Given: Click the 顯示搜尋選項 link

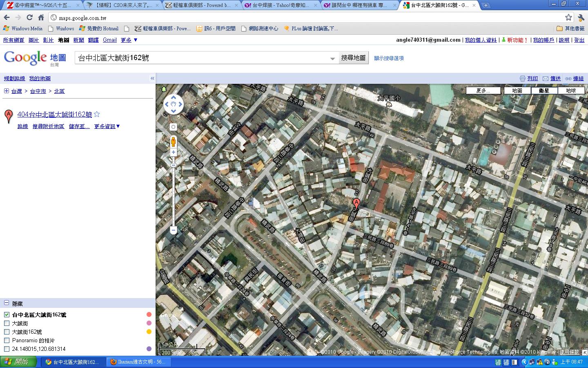Looking at the screenshot, I should click(x=389, y=58).
